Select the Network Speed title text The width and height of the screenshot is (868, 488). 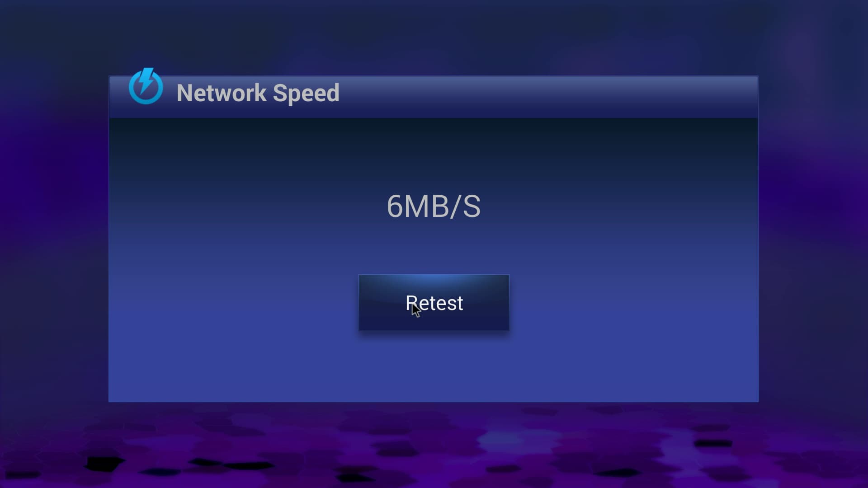pyautogui.click(x=258, y=93)
